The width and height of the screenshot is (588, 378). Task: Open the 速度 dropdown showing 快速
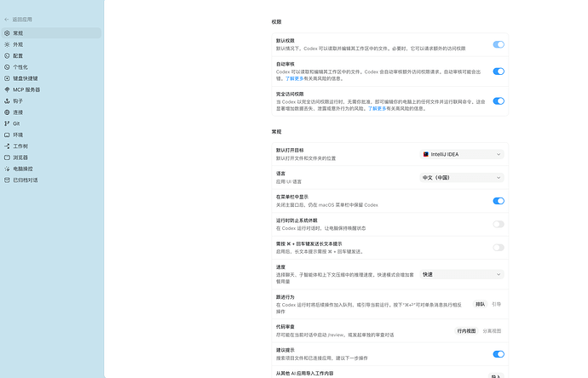point(462,275)
